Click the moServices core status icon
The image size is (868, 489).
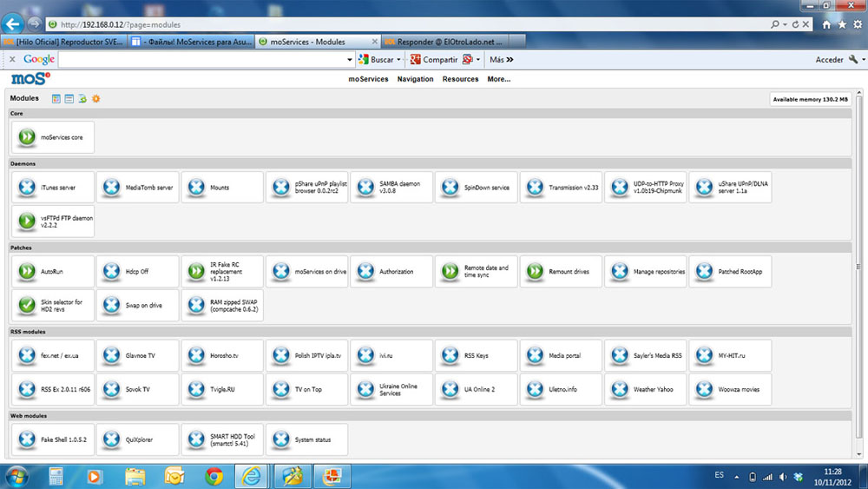(27, 137)
